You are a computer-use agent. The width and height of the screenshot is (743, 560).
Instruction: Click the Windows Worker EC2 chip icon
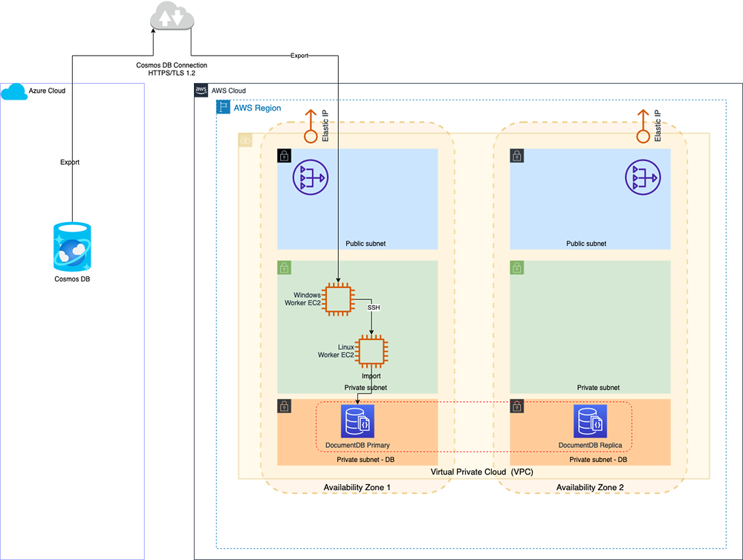pyautogui.click(x=337, y=299)
